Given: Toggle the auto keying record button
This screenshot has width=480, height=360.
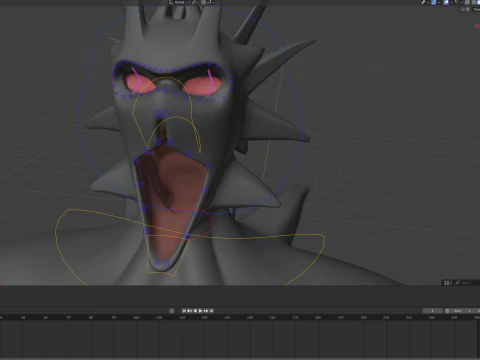Looking at the screenshot, I should 171,311.
